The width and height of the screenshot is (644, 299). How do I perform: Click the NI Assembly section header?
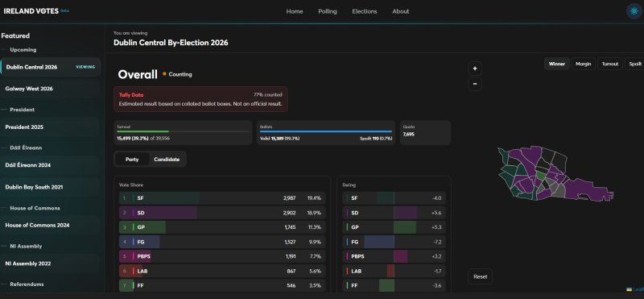click(26, 247)
